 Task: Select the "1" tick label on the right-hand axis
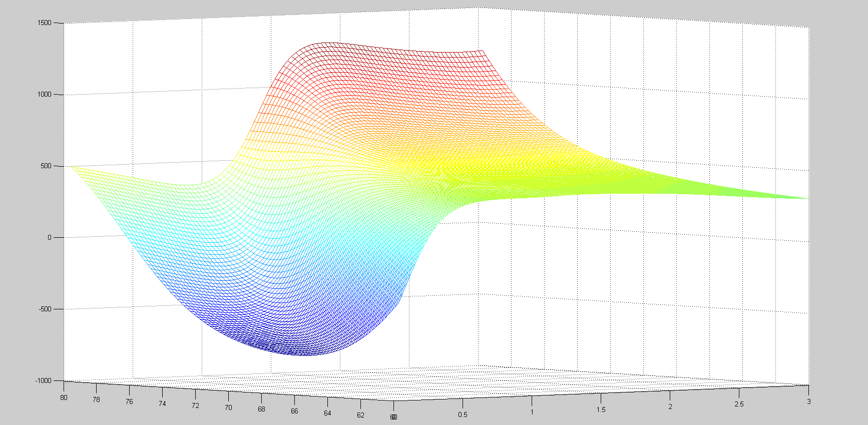[x=532, y=412]
